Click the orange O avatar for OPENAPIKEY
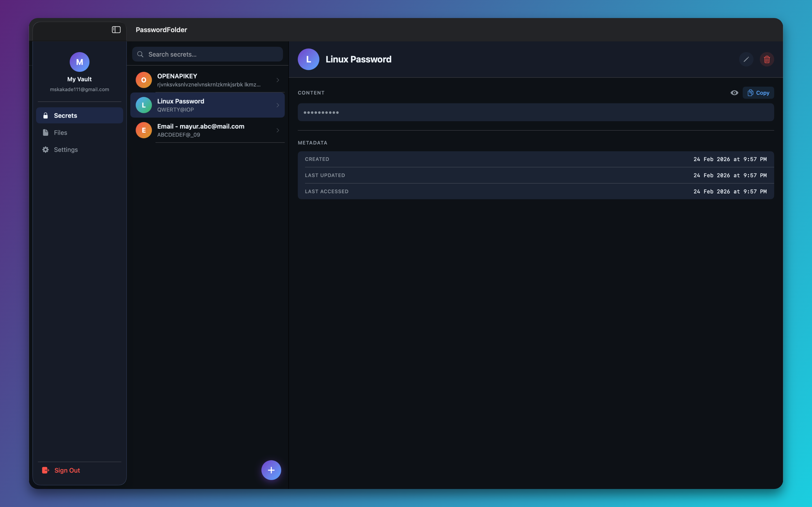Image resolution: width=812 pixels, height=507 pixels. pyautogui.click(x=144, y=80)
